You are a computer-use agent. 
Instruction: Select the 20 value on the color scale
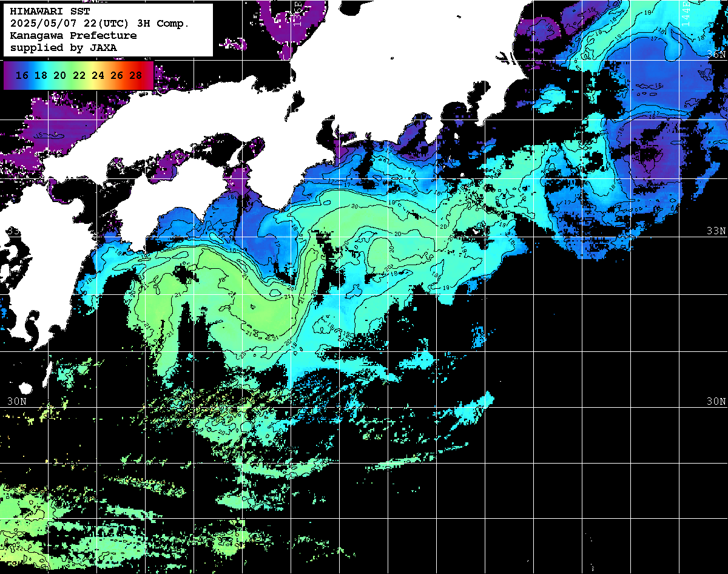click(x=59, y=76)
